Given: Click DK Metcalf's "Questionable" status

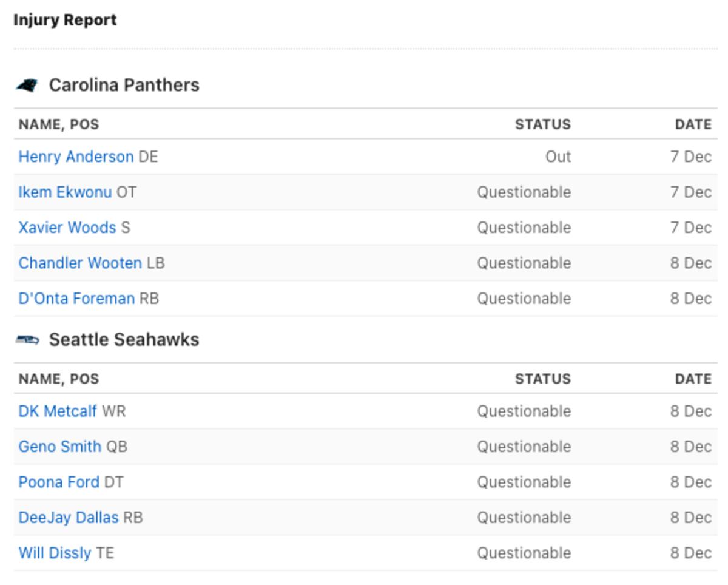Looking at the screenshot, I should click(x=524, y=411).
